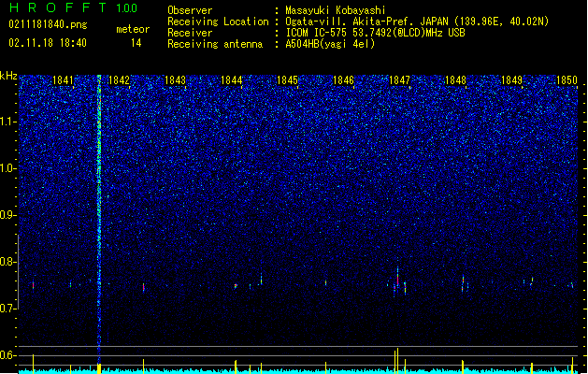Click the date stamp 02.11.18 18:40
588x374 pixels.
tap(48, 43)
